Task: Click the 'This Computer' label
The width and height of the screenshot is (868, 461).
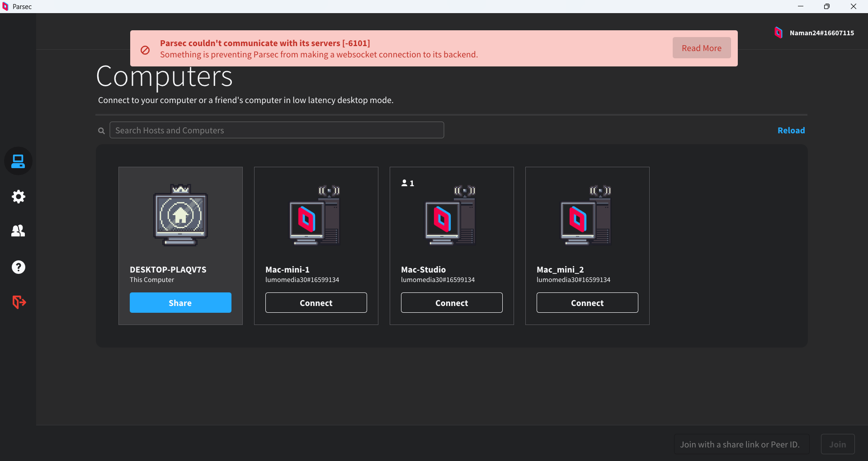Action: click(152, 280)
